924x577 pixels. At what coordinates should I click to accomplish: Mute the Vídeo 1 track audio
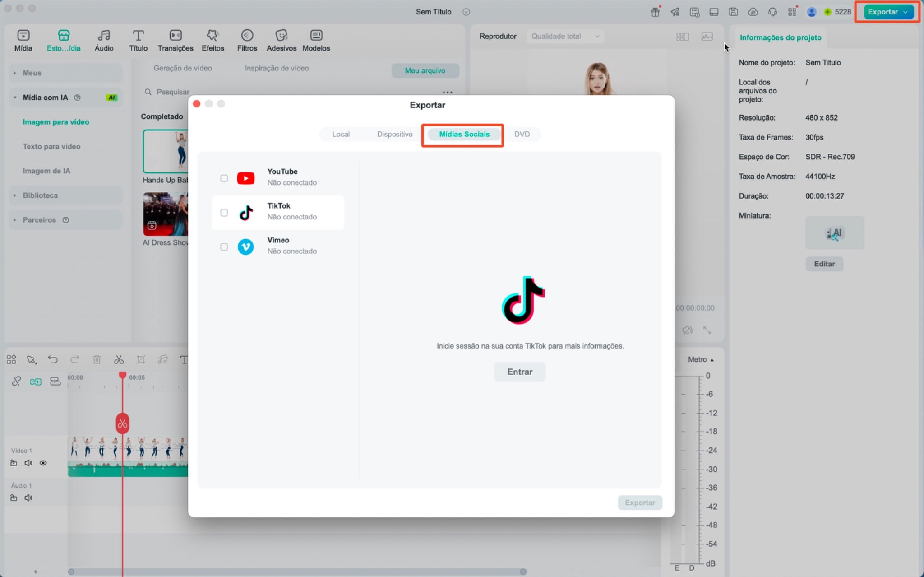tap(28, 463)
